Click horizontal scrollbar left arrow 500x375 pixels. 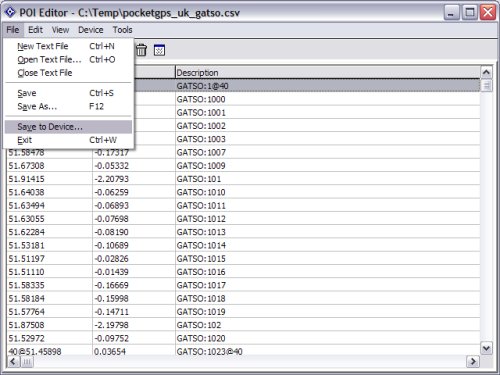(x=13, y=361)
